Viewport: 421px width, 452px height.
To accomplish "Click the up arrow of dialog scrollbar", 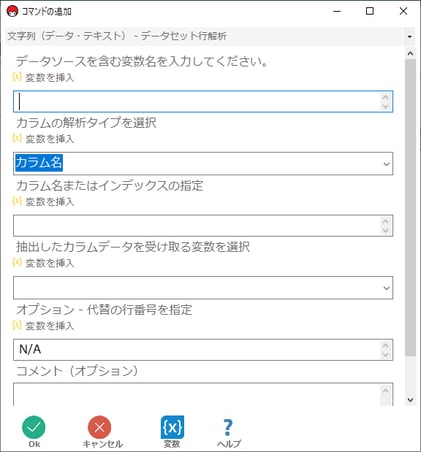I will point(410,53).
